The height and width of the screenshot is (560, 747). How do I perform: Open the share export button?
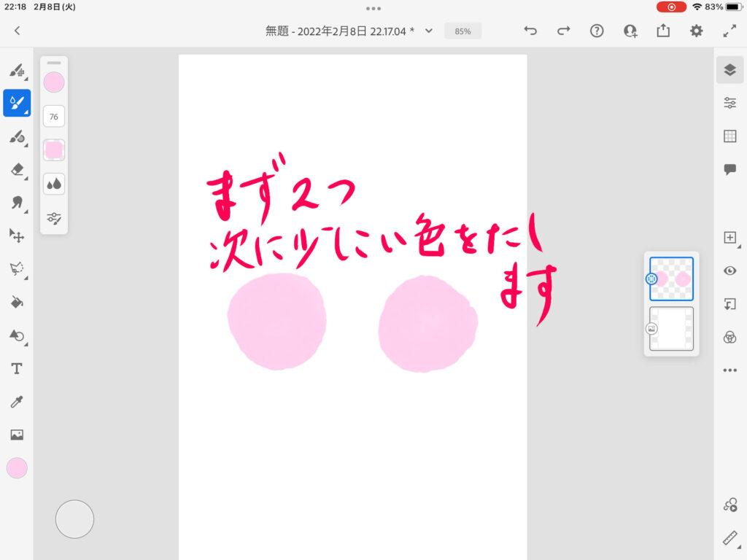[663, 31]
